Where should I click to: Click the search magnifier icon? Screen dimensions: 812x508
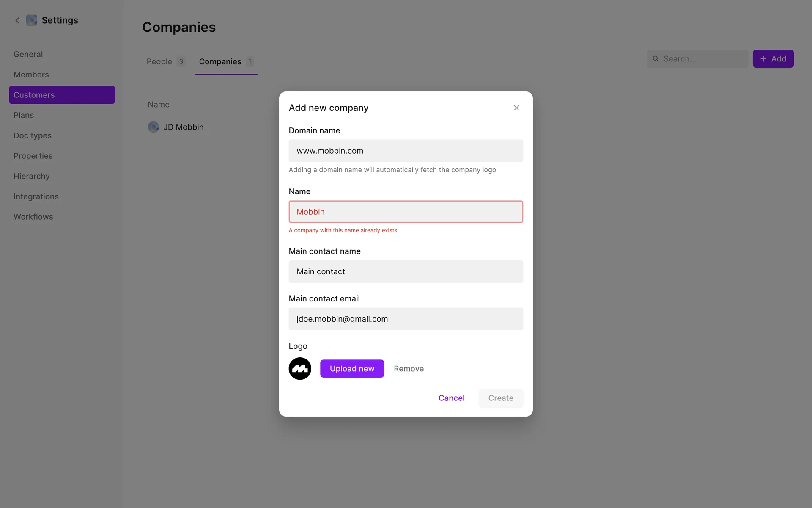coord(656,59)
